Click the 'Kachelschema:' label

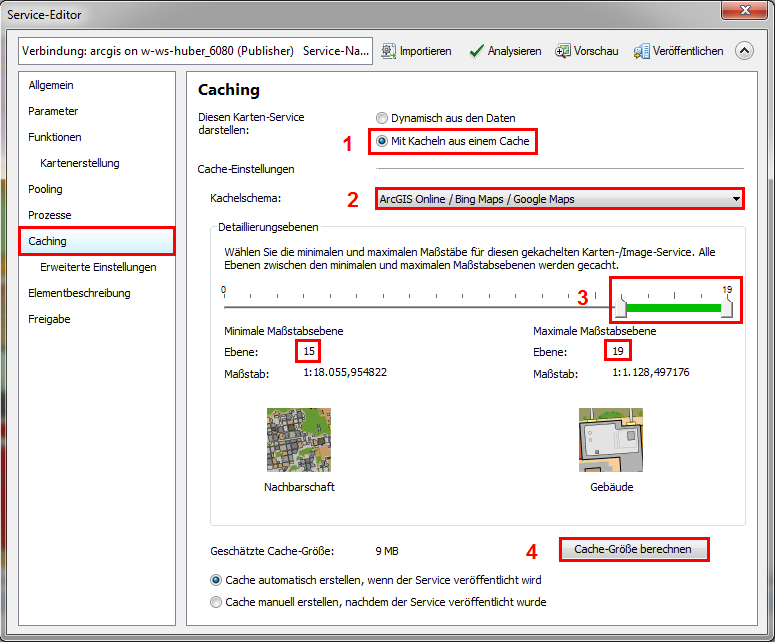click(246, 199)
